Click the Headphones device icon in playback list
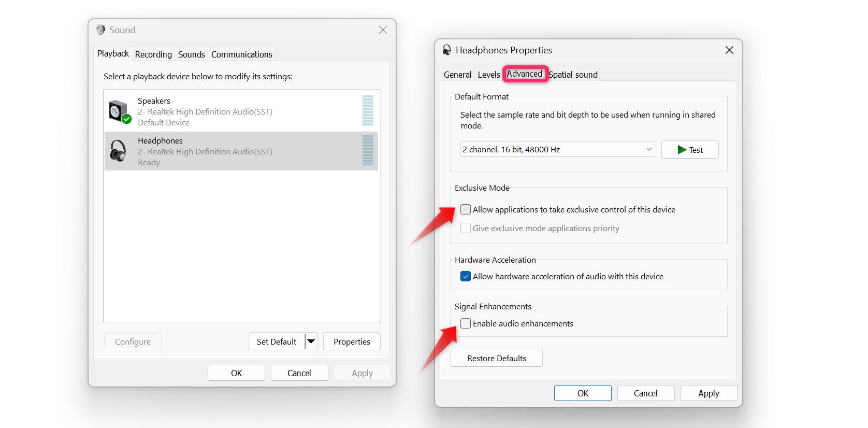Image resolution: width=868 pixels, height=428 pixels. pos(118,151)
